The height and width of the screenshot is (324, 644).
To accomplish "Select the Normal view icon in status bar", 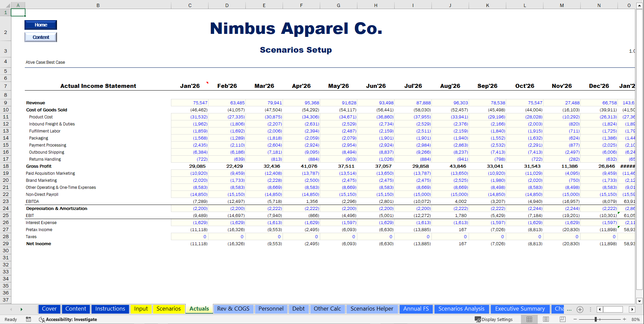I will [529, 319].
